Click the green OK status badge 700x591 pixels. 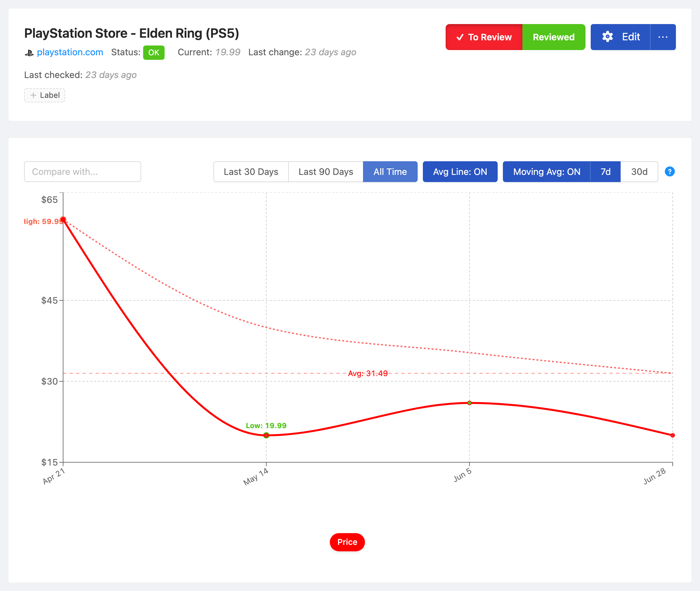(154, 53)
